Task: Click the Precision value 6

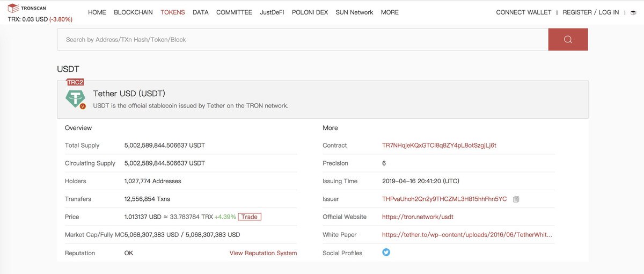Action: point(384,163)
